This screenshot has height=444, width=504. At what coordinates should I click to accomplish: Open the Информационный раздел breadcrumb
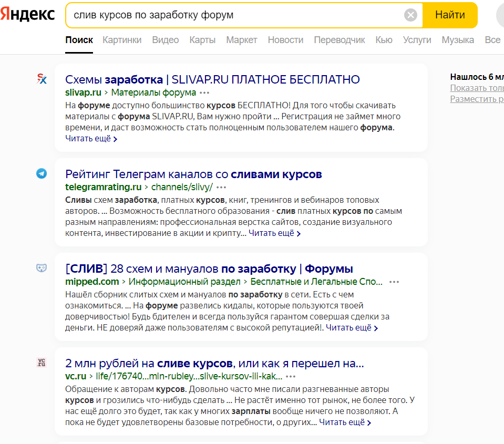coord(184,282)
